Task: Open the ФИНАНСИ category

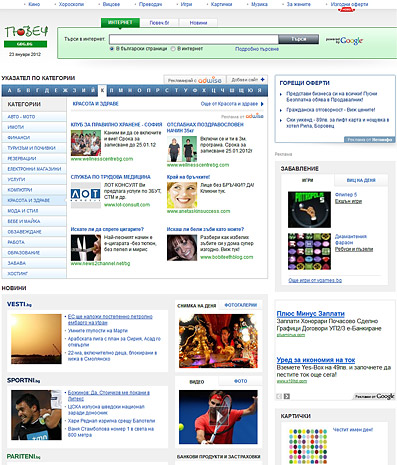Action: [x=34, y=137]
